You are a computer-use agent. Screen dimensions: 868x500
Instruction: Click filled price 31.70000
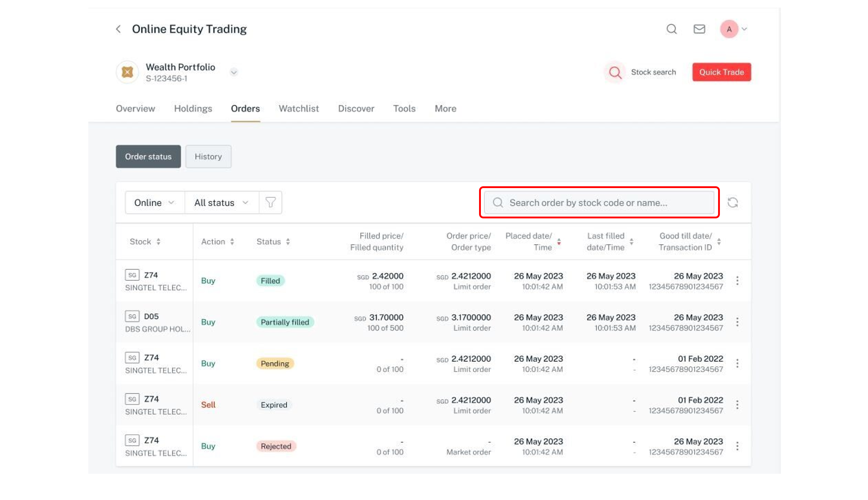pyautogui.click(x=386, y=317)
